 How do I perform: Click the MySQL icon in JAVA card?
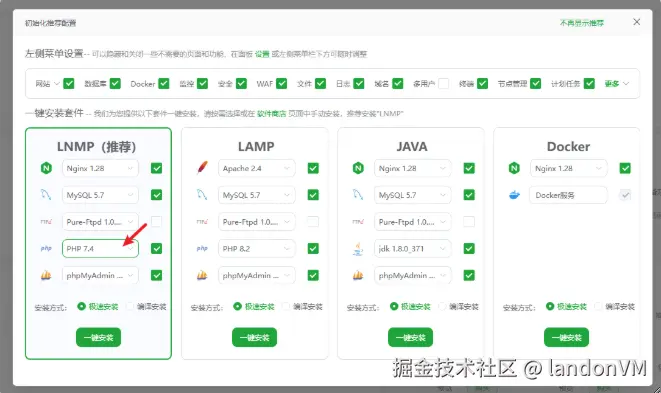358,195
